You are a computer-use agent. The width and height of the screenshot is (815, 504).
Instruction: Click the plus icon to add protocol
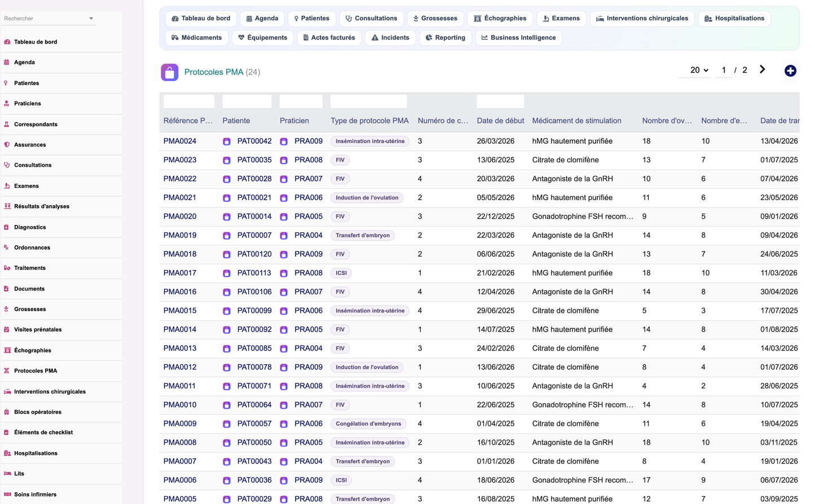pos(790,70)
